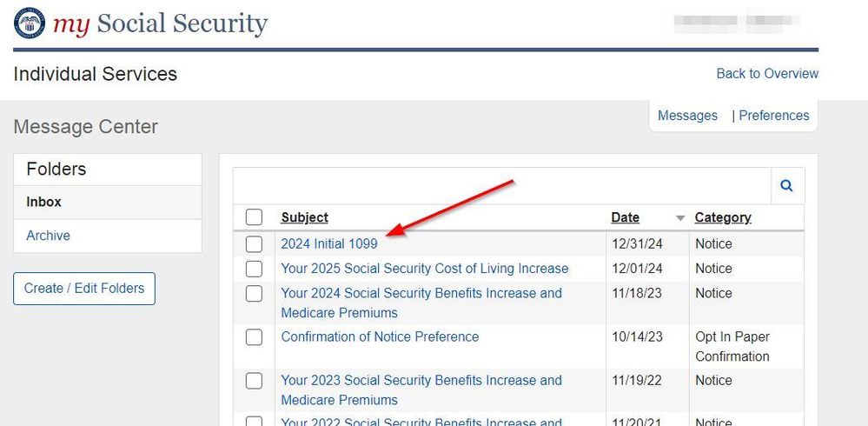Click the Date column sort arrow
Screen dimensions: 868x426
point(680,218)
